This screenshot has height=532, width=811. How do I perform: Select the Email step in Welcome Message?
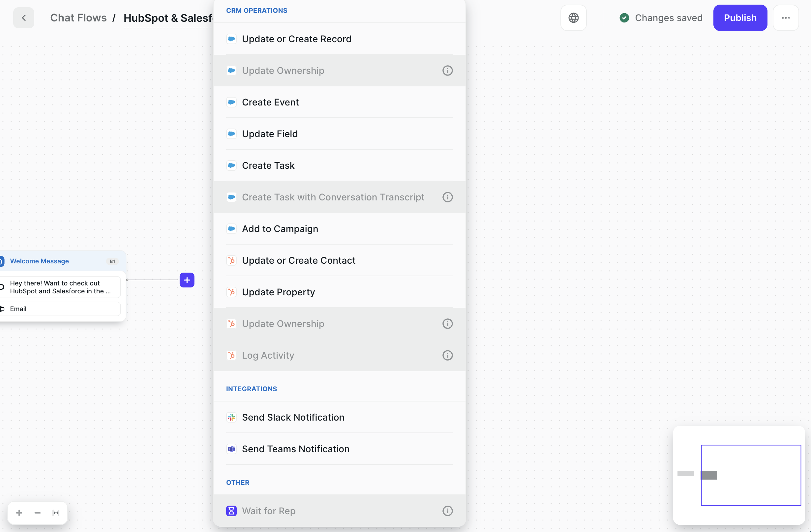(60, 309)
